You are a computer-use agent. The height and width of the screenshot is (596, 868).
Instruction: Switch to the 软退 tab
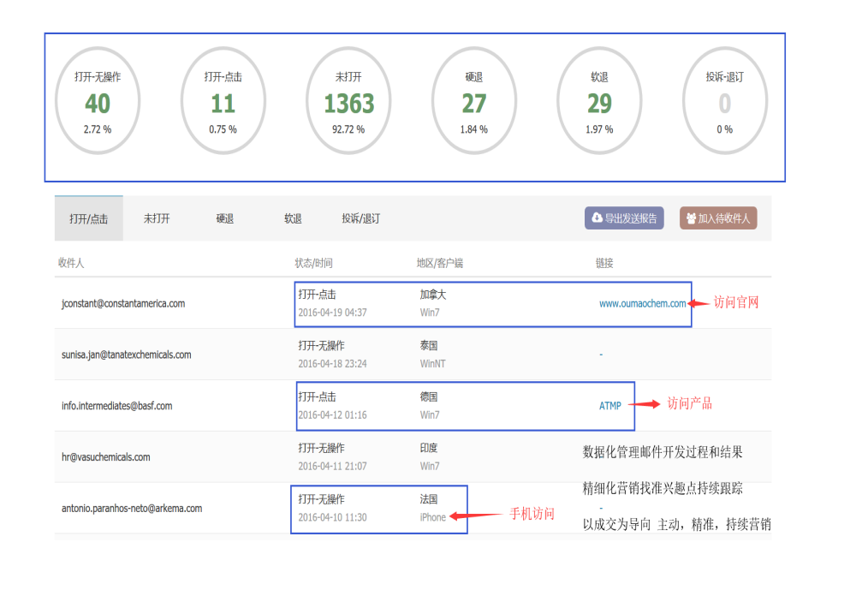coord(291,218)
